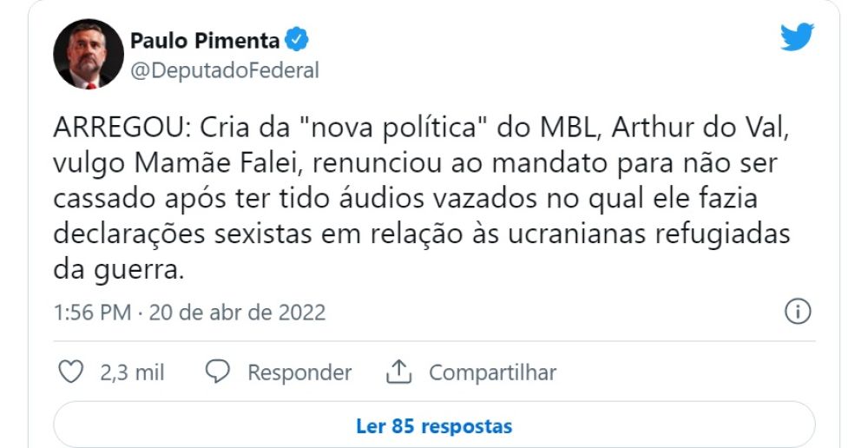This screenshot has width=868, height=448.
Task: Click the blue verified badge
Action: (x=298, y=40)
